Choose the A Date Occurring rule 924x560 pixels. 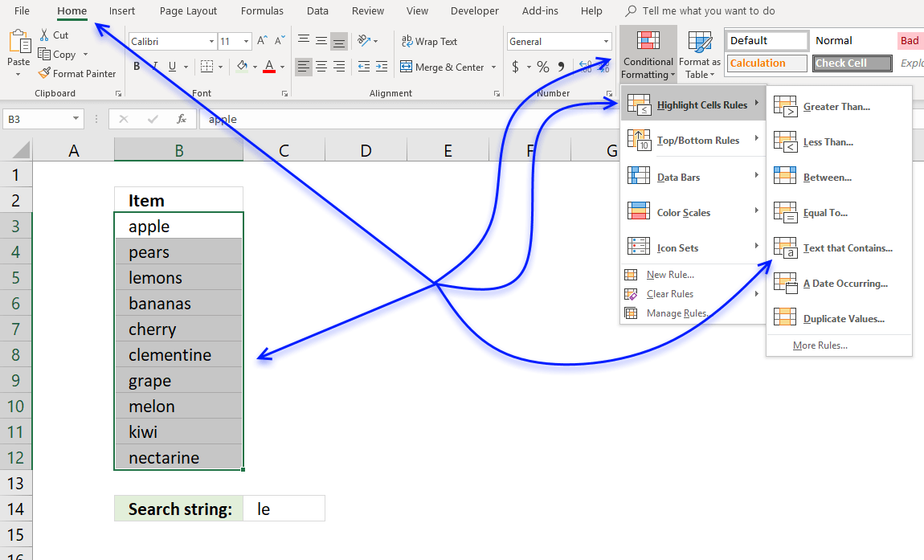(x=839, y=284)
